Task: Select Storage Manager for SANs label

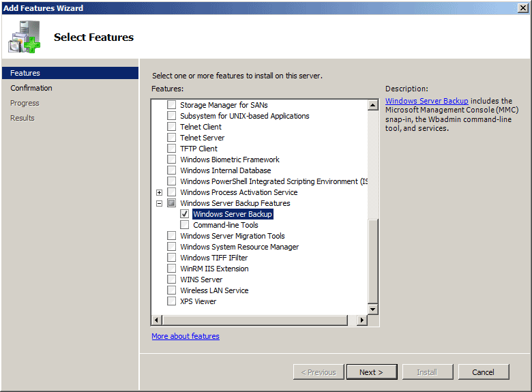Action: tap(224, 105)
